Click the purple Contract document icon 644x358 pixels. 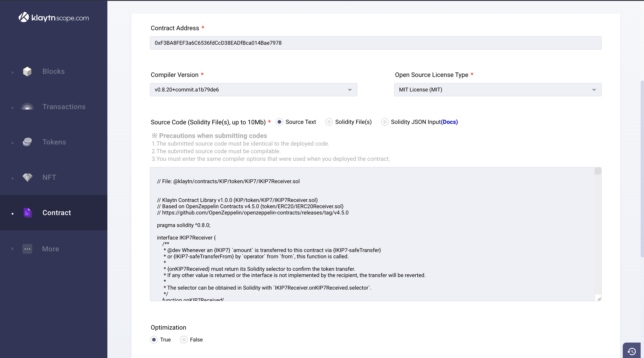click(x=27, y=213)
